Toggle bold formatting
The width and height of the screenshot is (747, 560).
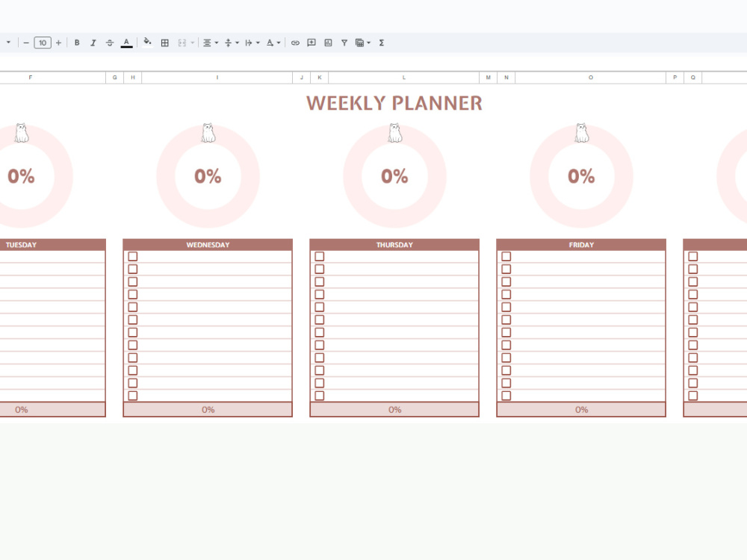pyautogui.click(x=77, y=43)
